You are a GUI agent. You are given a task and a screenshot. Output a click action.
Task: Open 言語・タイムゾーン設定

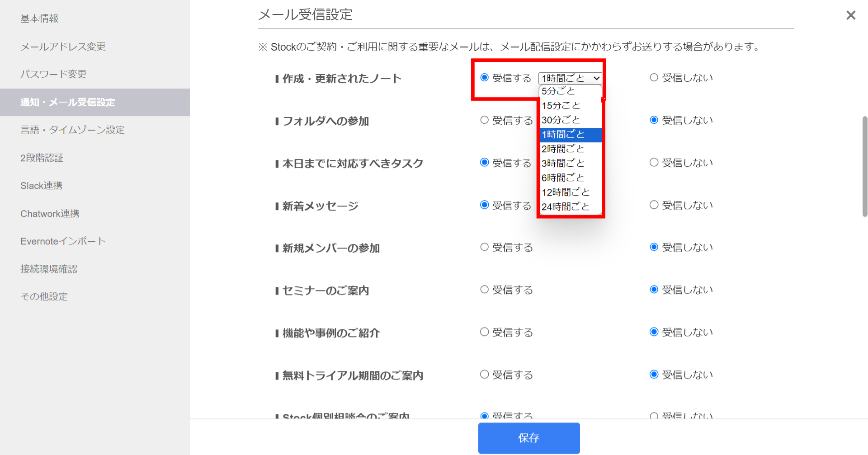(72, 130)
